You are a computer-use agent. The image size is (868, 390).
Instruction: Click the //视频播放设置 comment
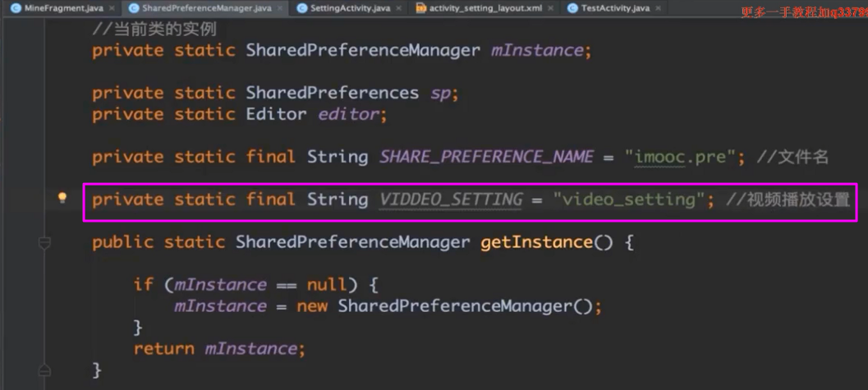[788, 200]
